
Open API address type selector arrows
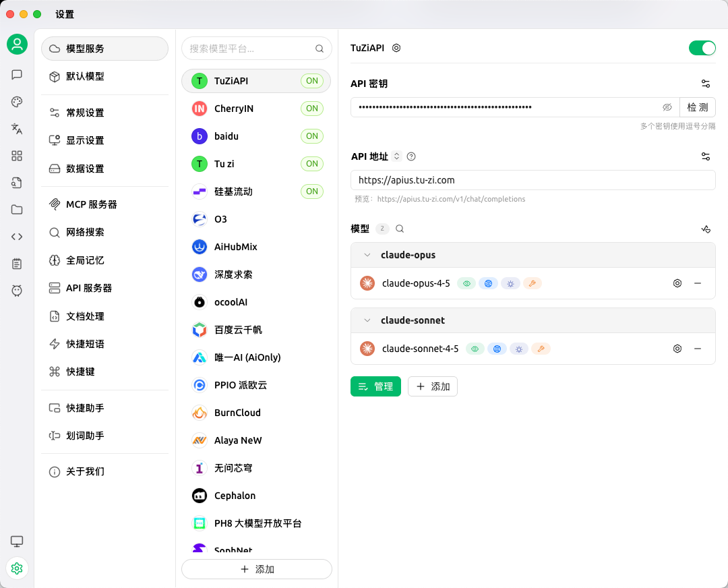click(396, 156)
